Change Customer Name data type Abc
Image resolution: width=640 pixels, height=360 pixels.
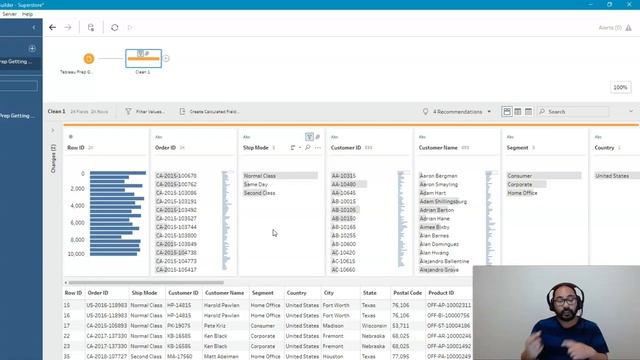point(422,137)
